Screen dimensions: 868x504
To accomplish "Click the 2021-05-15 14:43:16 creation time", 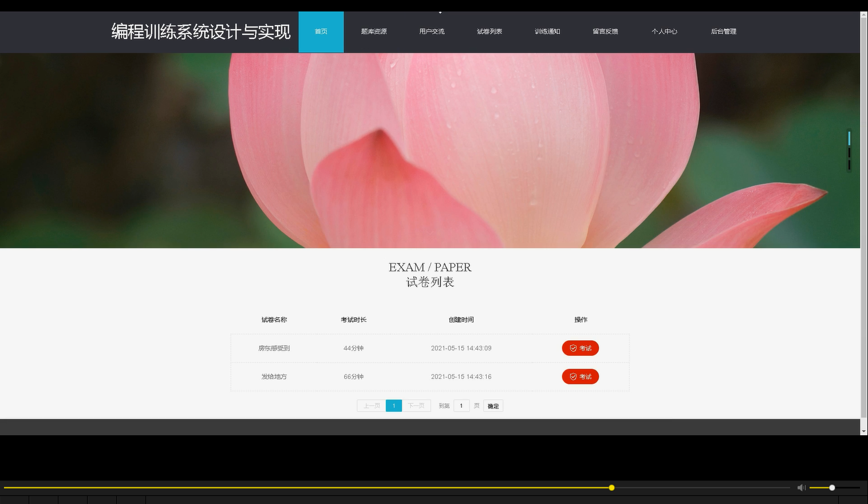I will 461,377.
